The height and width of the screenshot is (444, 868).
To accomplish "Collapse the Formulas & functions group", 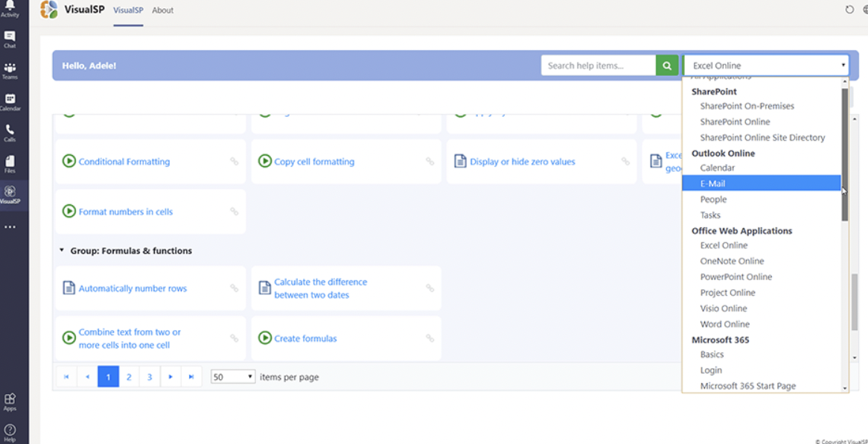I will click(x=62, y=251).
